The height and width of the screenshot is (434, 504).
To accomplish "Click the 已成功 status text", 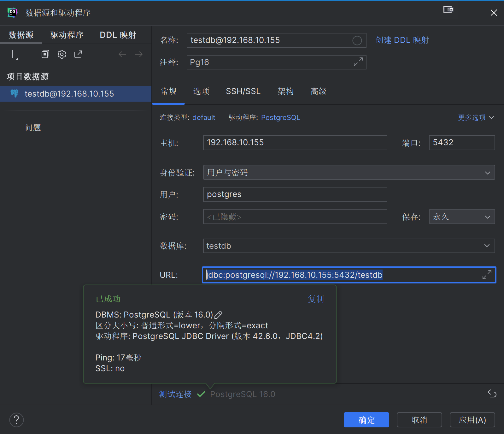I will pyautogui.click(x=108, y=299).
